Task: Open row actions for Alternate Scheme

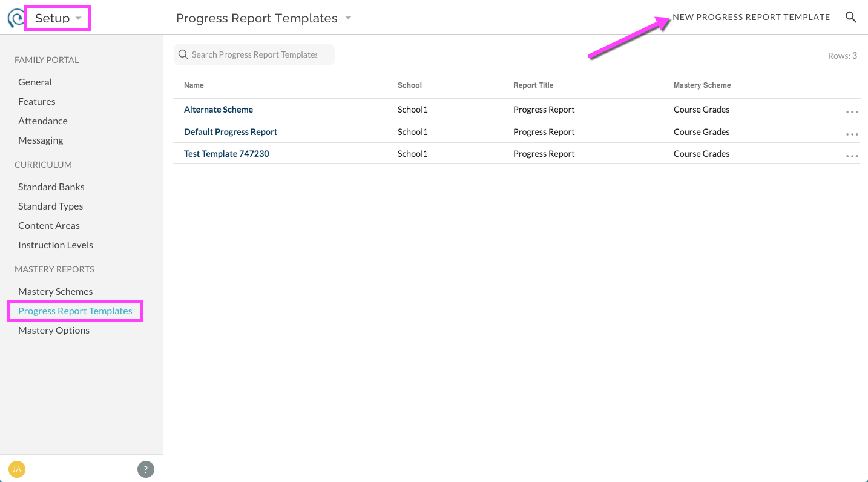Action: (852, 112)
